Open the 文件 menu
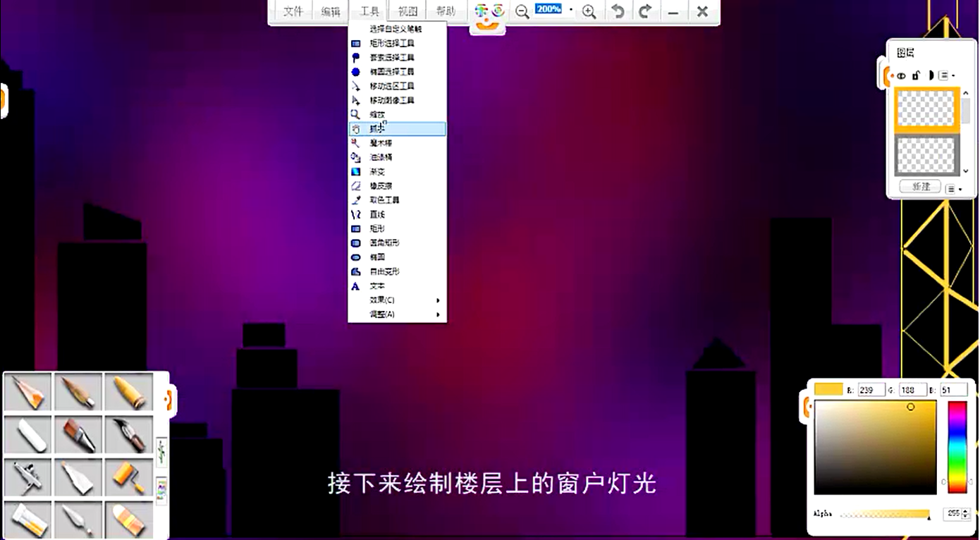Image resolution: width=980 pixels, height=540 pixels. (x=293, y=12)
